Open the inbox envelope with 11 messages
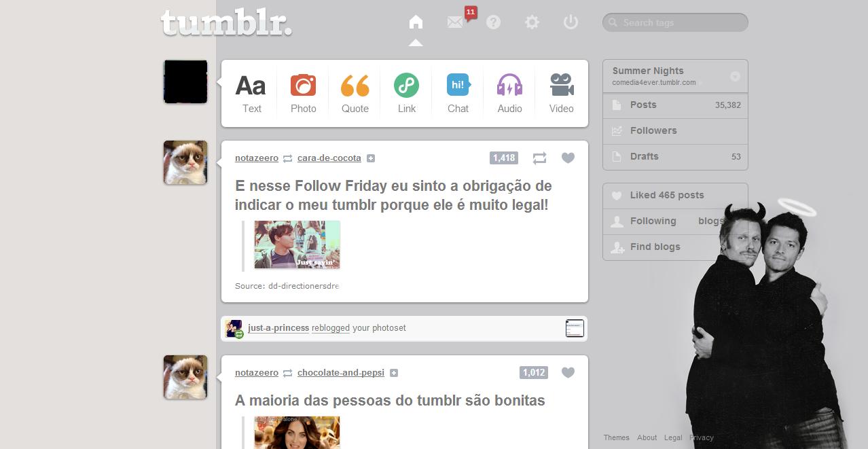The image size is (868, 449). [x=455, y=22]
